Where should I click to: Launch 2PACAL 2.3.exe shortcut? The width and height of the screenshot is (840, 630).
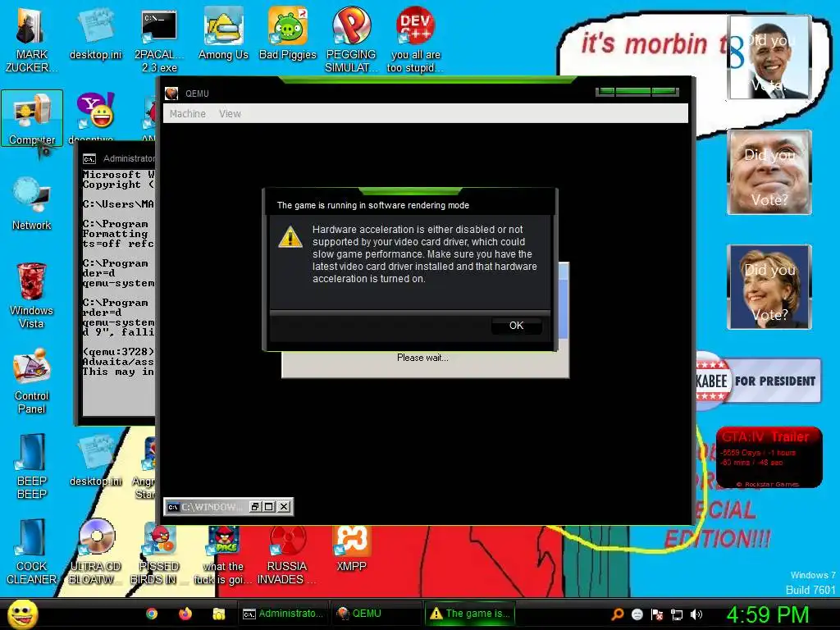pyautogui.click(x=159, y=40)
